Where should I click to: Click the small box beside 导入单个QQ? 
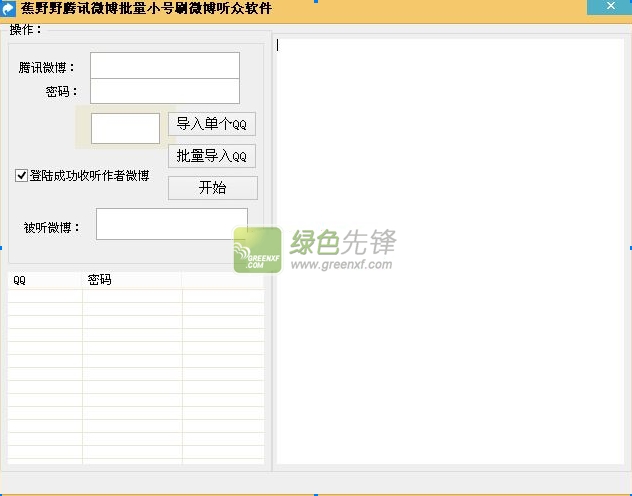125,128
